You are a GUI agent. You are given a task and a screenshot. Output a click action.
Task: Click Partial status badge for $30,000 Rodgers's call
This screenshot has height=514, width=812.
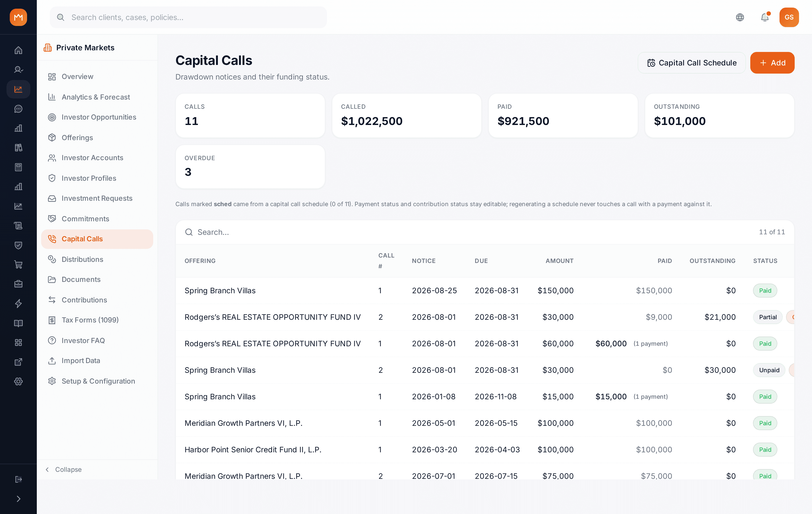coord(768,317)
